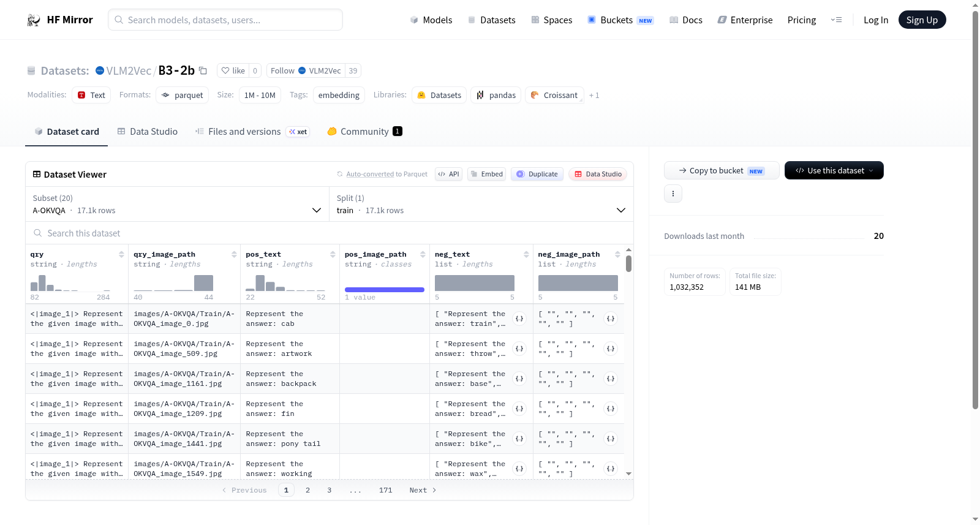Viewport: 980px width, 525px height.
Task: Click the like heart button
Action: click(233, 70)
